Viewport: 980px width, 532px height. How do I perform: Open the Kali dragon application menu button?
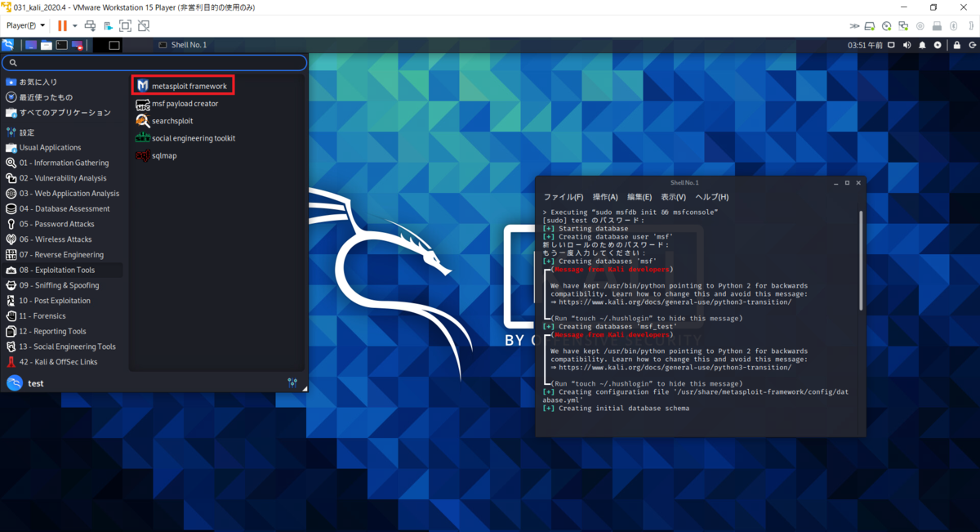(x=8, y=45)
